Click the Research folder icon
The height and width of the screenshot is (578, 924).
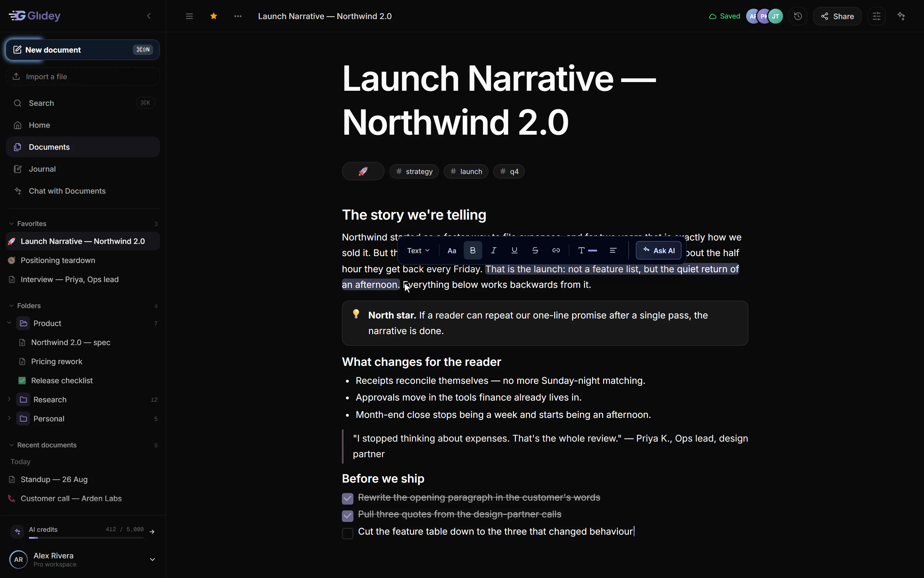click(x=23, y=399)
